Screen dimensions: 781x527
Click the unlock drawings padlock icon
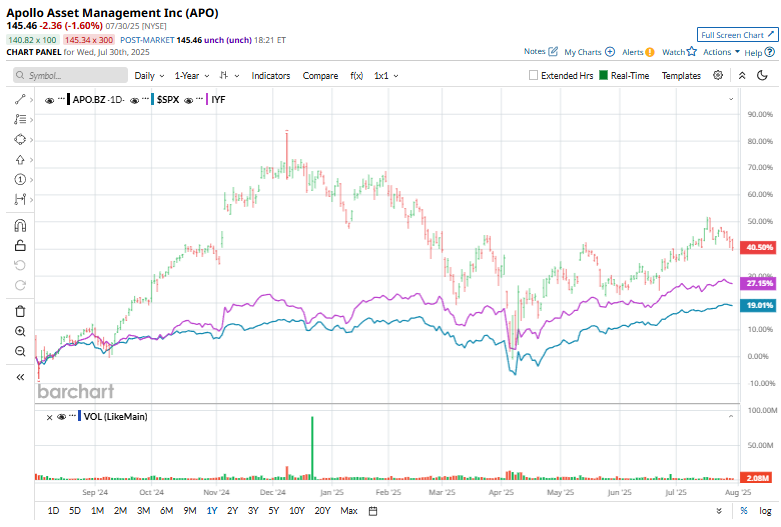tap(20, 245)
